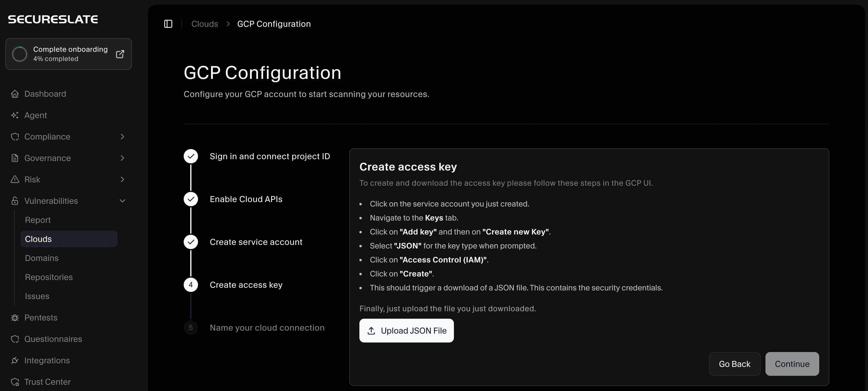Open the Domains entry under Vulnerabilities
The width and height of the screenshot is (868, 391).
(42, 258)
